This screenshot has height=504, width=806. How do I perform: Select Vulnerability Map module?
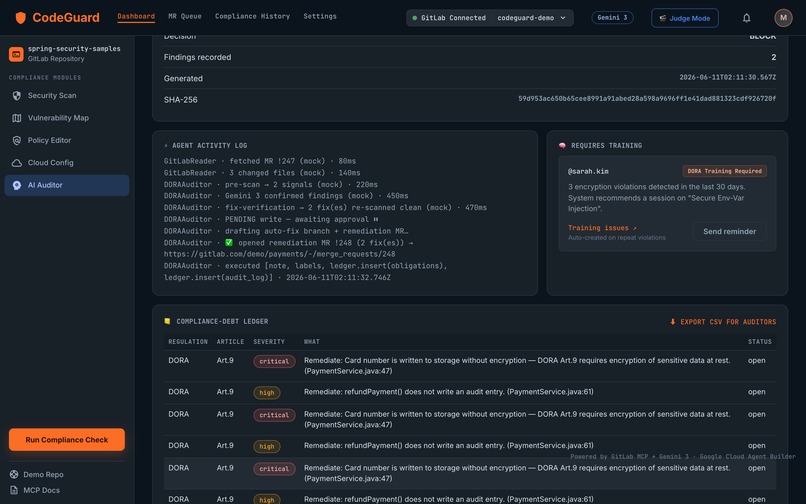click(67, 118)
